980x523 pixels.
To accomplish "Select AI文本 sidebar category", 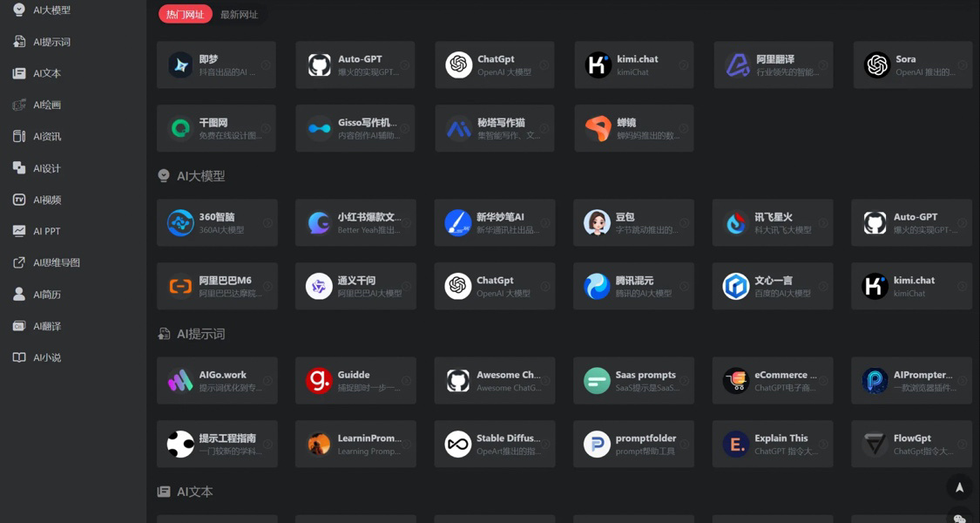I will point(47,73).
